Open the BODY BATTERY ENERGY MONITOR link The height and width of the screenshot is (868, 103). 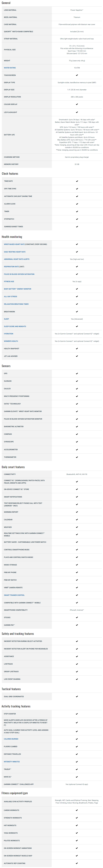[18, 289]
